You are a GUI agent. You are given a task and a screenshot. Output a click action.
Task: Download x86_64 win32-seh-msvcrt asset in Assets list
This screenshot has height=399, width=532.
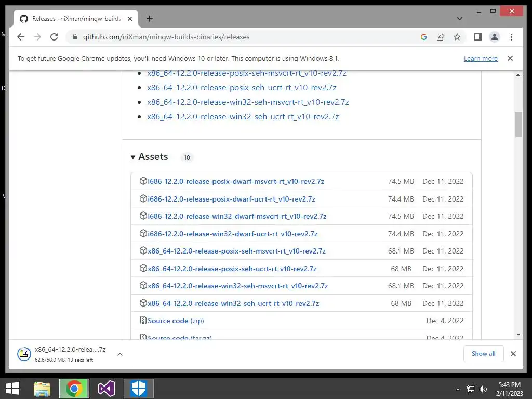pyautogui.click(x=238, y=286)
